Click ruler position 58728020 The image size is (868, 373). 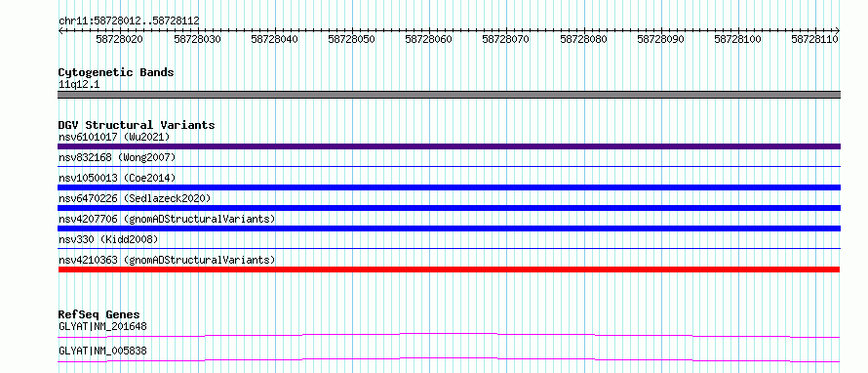point(119,39)
